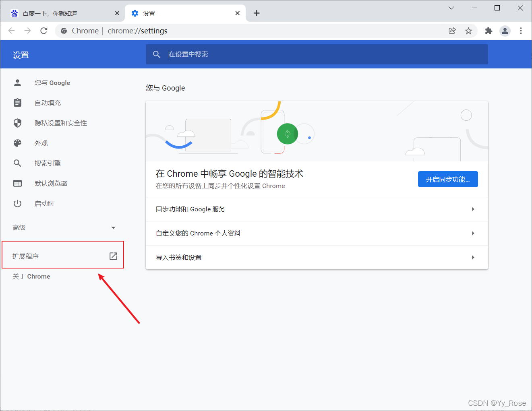
Task: Open 扩展程序 from the sidebar
Action: 25,256
